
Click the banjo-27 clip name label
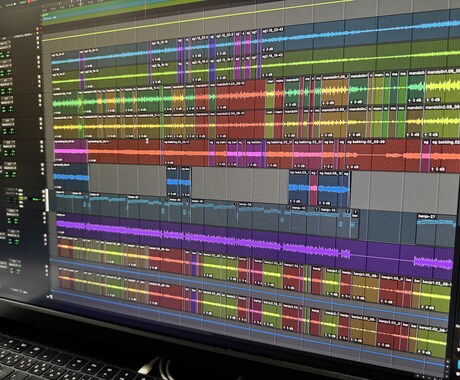pyautogui.click(x=427, y=217)
